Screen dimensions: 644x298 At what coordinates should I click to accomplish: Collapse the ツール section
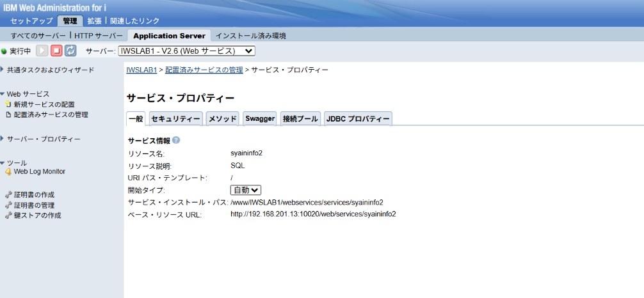pyautogui.click(x=3, y=163)
